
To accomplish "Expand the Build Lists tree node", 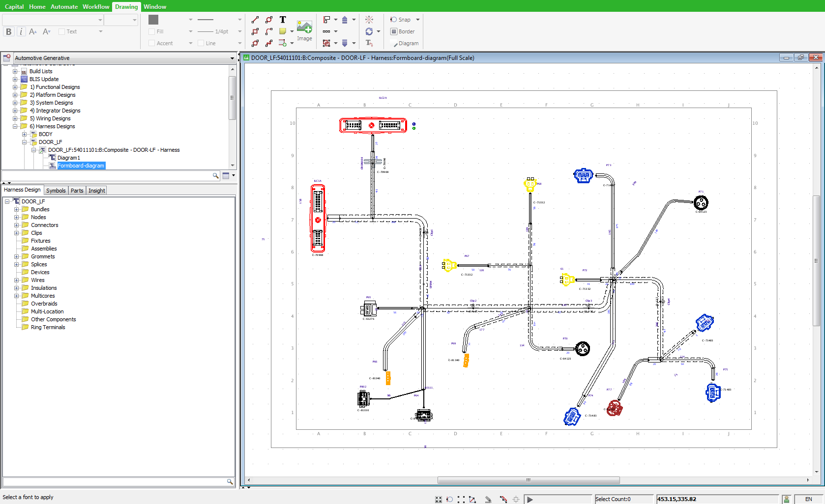I will click(x=15, y=71).
